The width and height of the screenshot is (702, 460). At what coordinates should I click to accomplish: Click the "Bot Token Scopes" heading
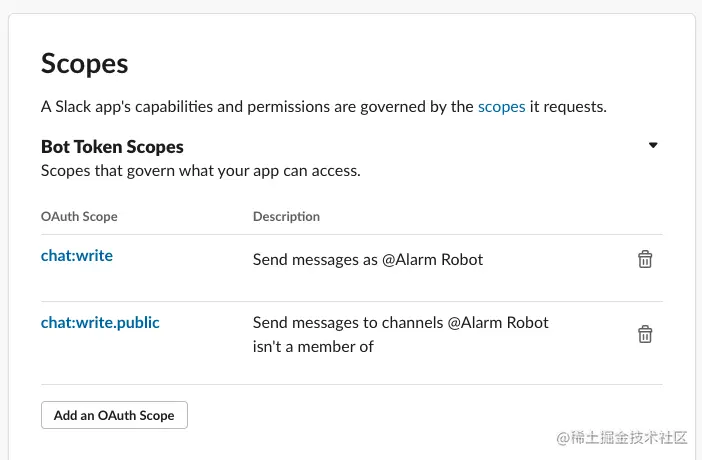tap(112, 147)
